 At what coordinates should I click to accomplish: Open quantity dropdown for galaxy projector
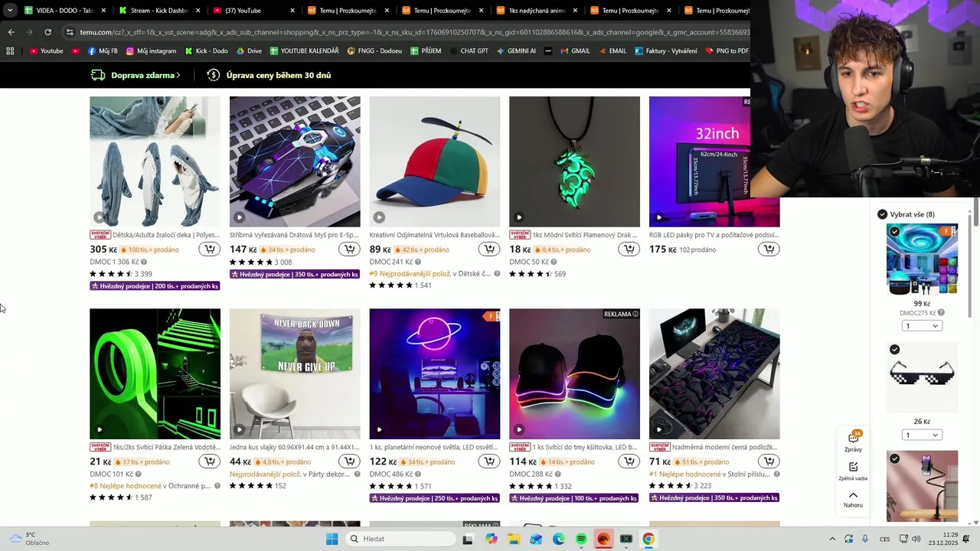[922, 326]
